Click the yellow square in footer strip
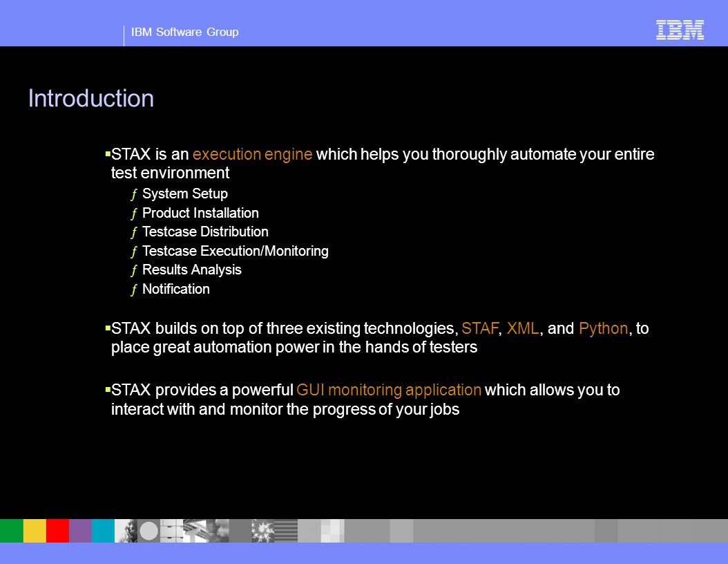The image size is (728, 564). coord(35,531)
